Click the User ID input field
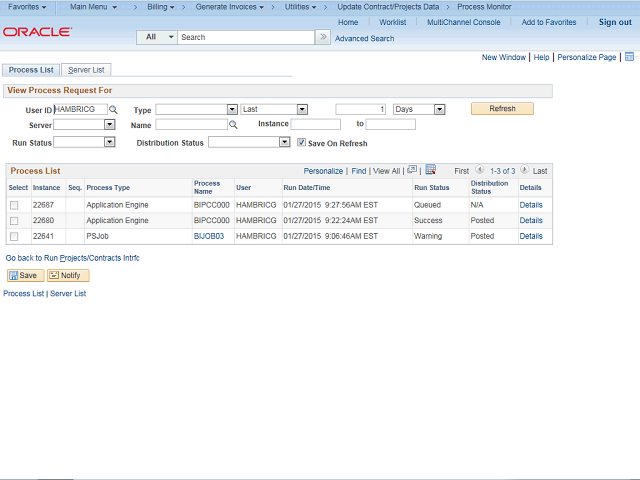Image resolution: width=640 pixels, height=480 pixels. coord(80,109)
